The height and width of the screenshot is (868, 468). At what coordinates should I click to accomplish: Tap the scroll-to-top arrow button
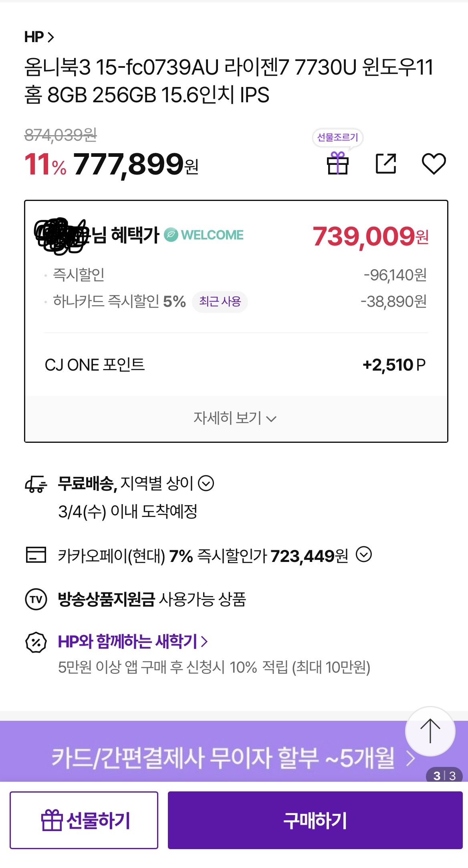click(x=430, y=731)
